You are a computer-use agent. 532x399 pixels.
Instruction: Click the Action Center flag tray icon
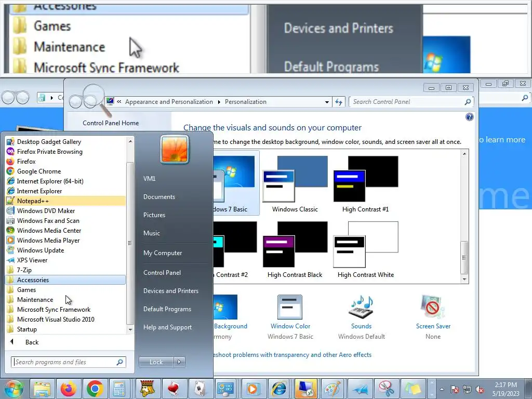tap(455, 389)
